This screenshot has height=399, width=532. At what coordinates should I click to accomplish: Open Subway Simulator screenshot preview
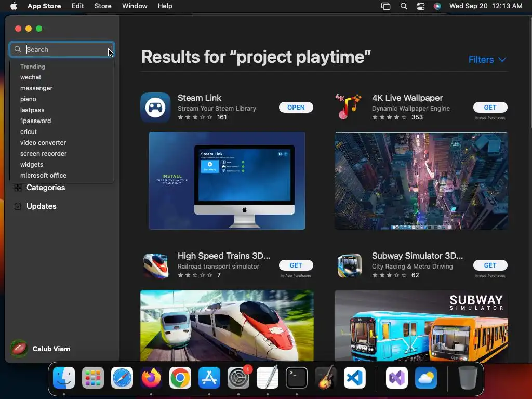[421, 325]
